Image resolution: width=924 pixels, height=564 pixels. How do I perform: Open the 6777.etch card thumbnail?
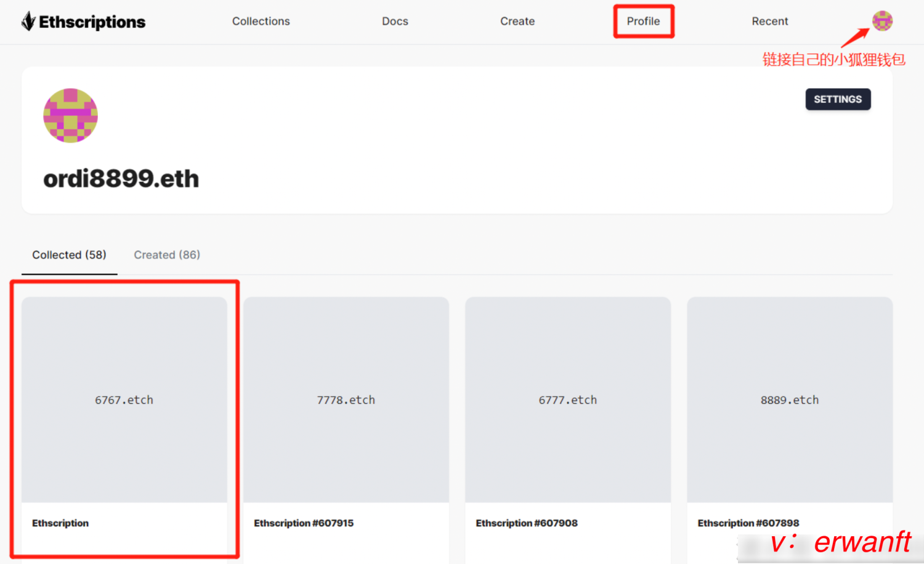[568, 400]
